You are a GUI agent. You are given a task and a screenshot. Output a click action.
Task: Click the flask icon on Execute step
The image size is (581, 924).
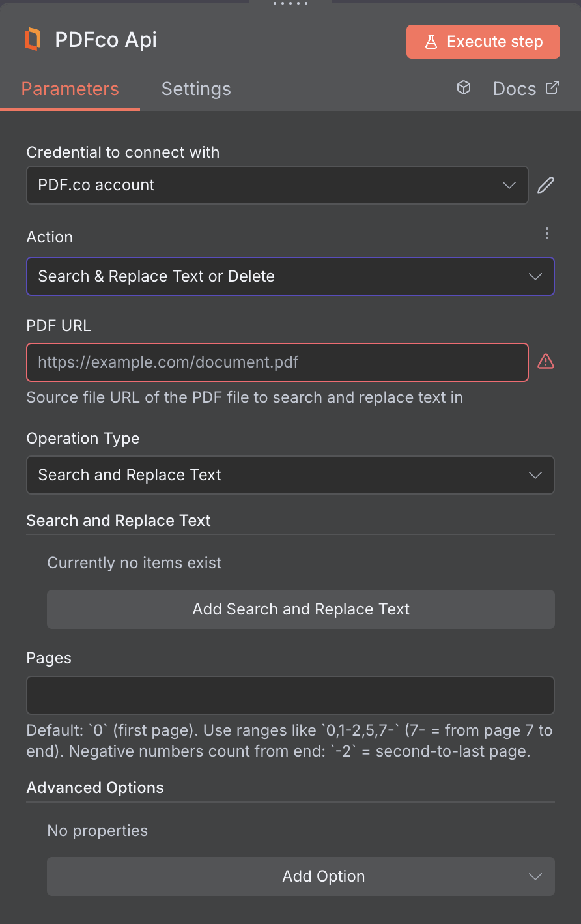[431, 41]
